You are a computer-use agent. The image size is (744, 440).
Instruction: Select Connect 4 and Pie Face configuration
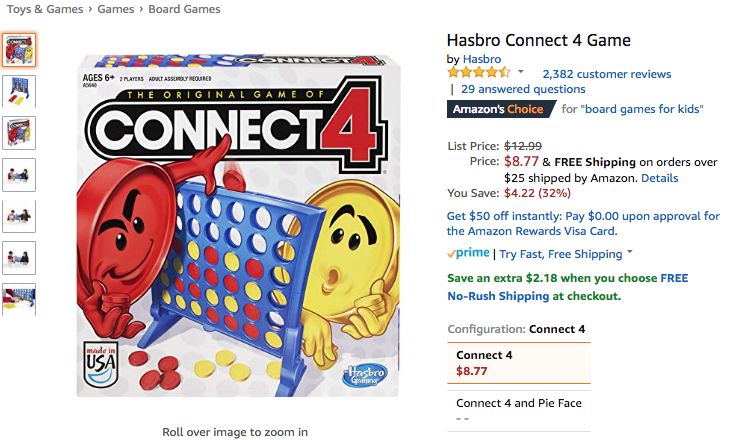pyautogui.click(x=518, y=409)
